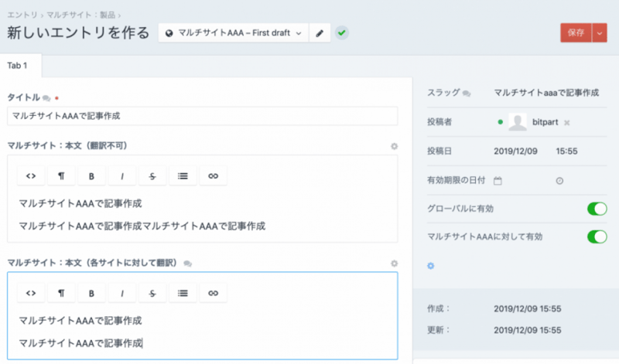
Task: Apply italic in the first body editor
Action: click(122, 176)
